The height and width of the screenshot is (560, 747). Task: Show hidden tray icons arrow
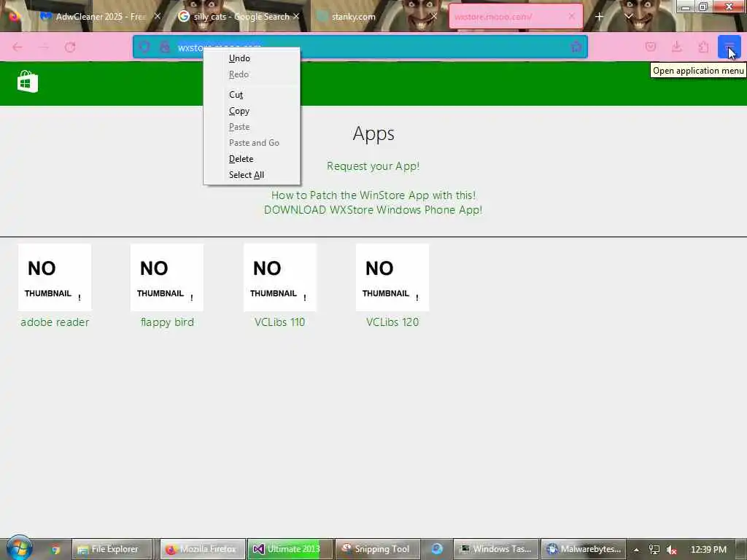point(636,550)
